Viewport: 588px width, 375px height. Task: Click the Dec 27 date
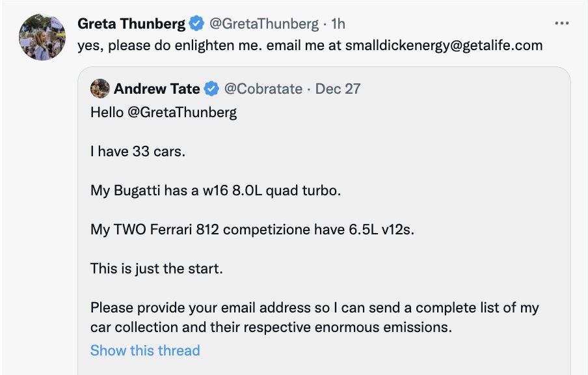[x=338, y=89]
